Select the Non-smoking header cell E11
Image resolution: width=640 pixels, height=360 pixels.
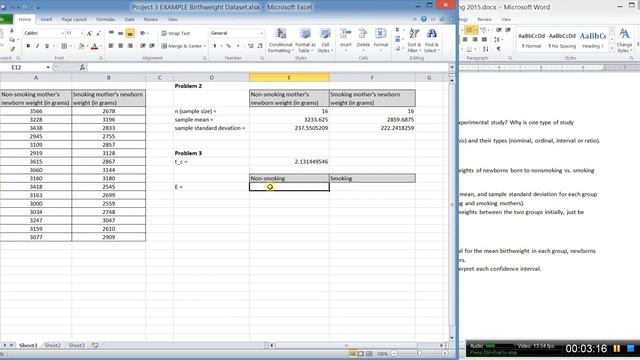289,178
